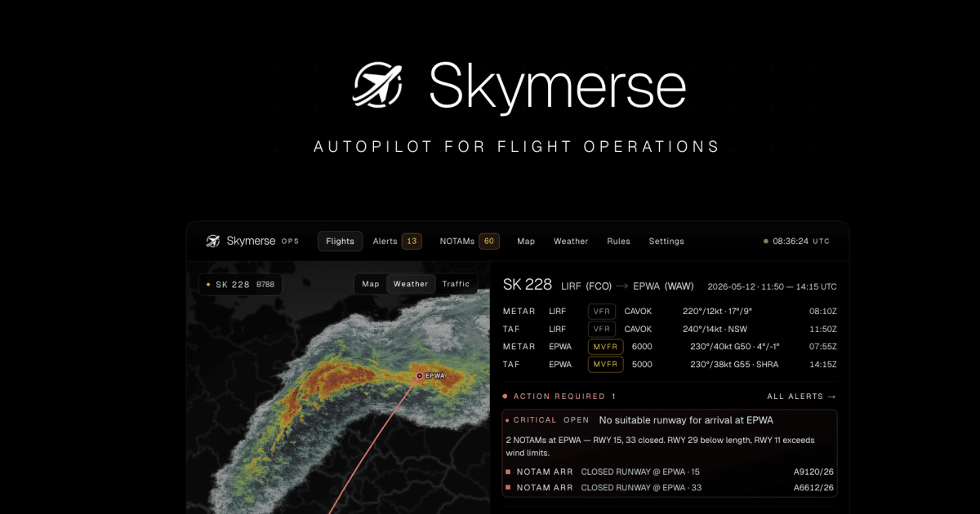Click the SK 228 flight title

(528, 285)
